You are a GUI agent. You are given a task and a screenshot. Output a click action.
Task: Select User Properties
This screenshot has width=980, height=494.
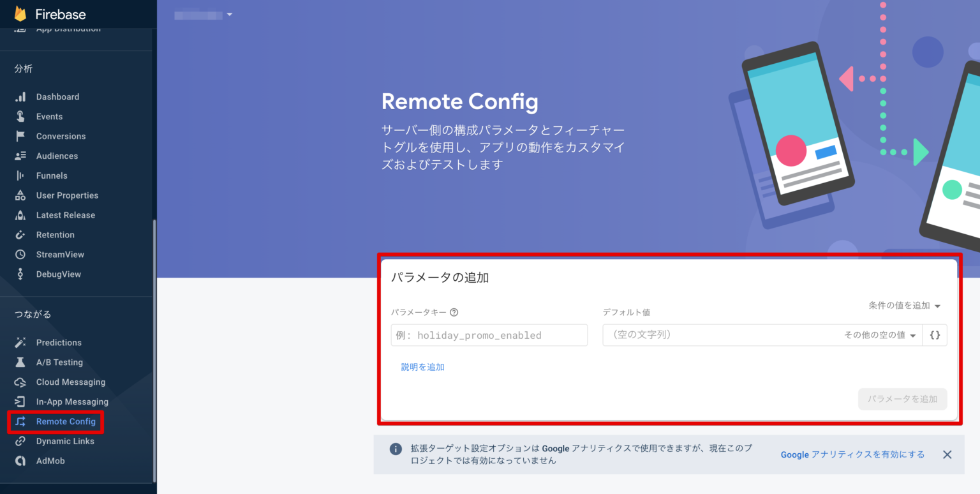click(66, 195)
